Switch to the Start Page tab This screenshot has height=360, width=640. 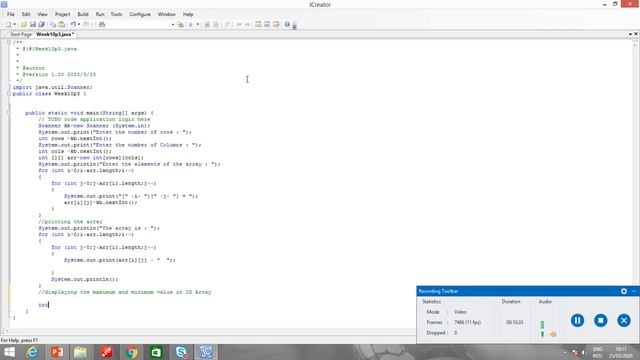tap(20, 34)
